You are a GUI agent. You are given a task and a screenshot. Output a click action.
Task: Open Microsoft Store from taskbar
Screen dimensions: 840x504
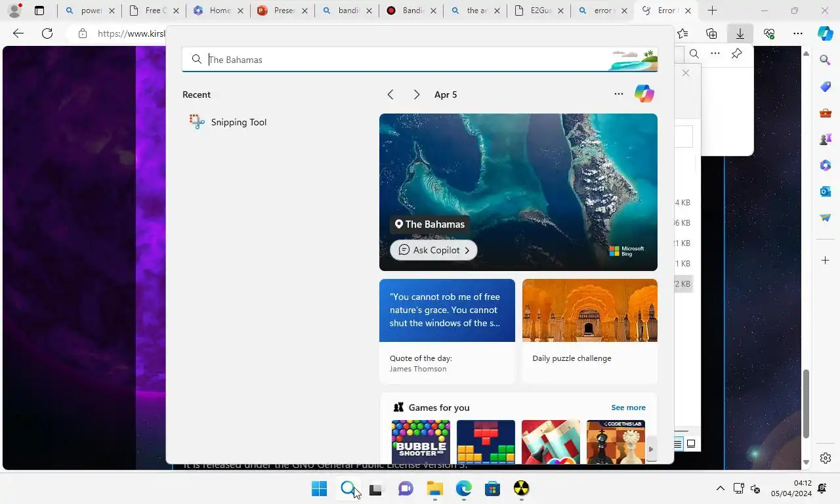[492, 488]
